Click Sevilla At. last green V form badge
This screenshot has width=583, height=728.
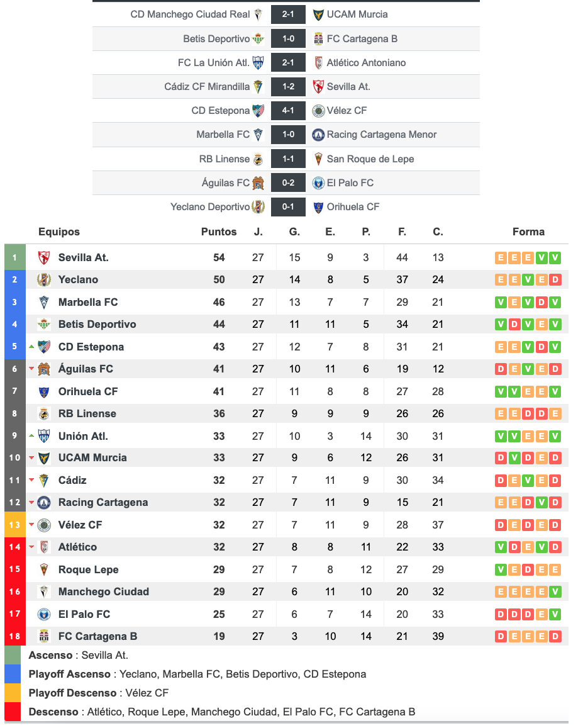pyautogui.click(x=555, y=258)
